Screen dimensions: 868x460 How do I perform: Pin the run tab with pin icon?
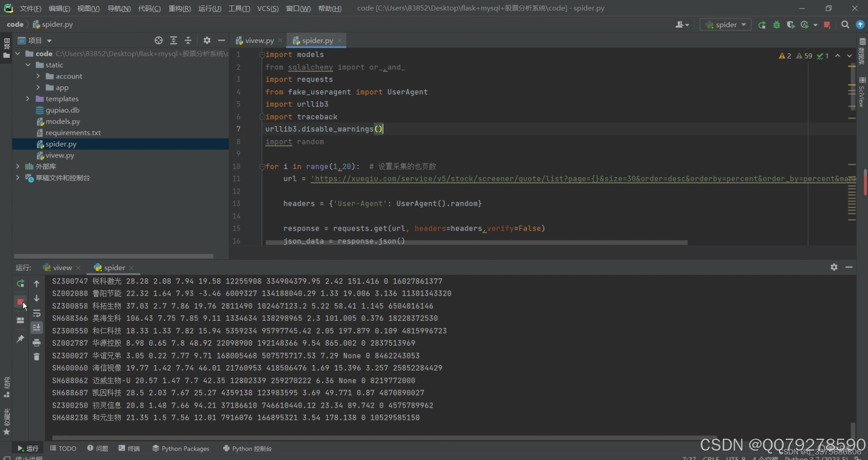coord(20,339)
